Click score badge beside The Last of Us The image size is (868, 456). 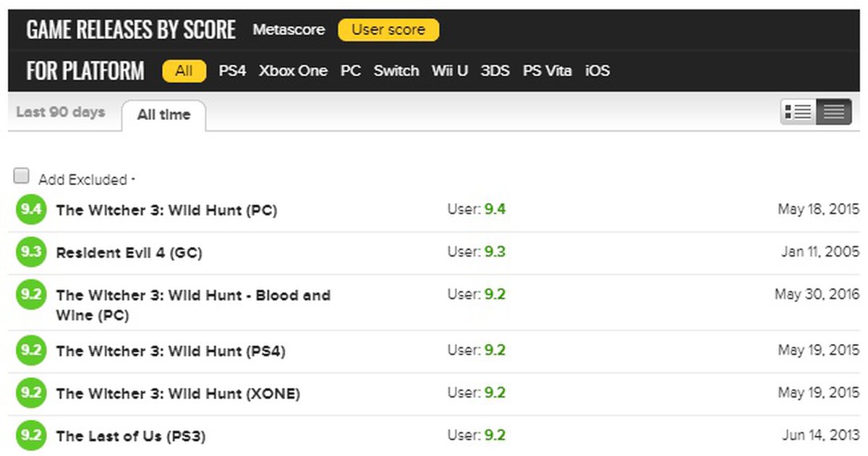[30, 436]
